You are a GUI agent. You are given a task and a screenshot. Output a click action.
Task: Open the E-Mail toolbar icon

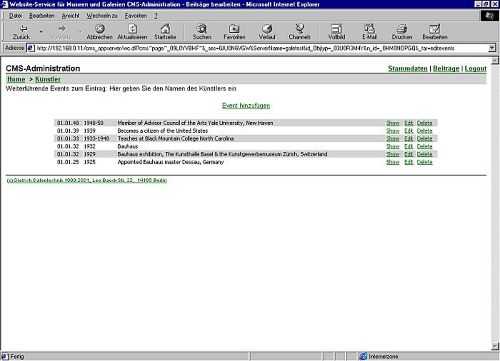[369, 29]
